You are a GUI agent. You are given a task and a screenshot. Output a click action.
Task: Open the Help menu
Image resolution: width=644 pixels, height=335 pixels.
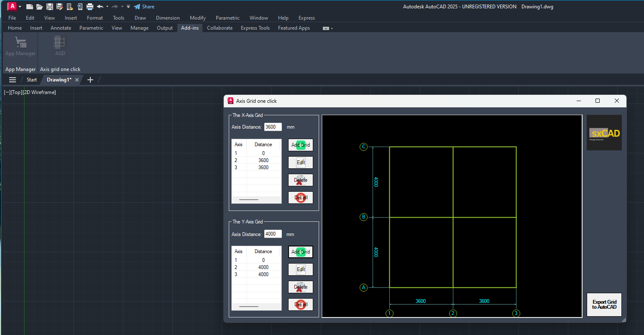tap(283, 18)
